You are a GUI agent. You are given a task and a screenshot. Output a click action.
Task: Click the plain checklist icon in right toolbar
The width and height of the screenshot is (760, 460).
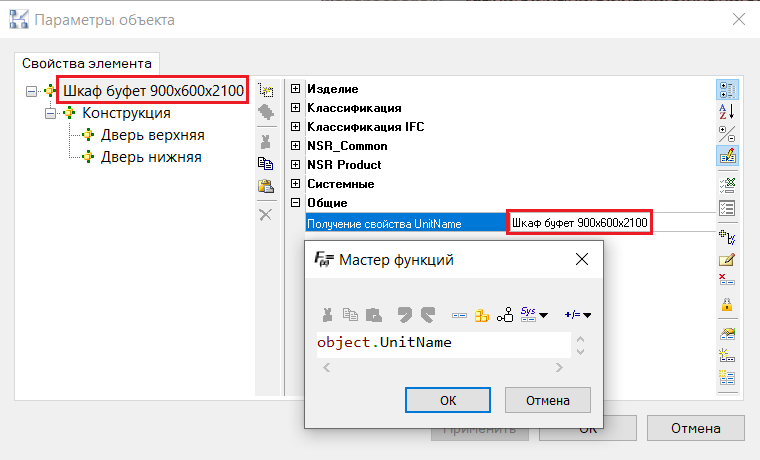727,208
